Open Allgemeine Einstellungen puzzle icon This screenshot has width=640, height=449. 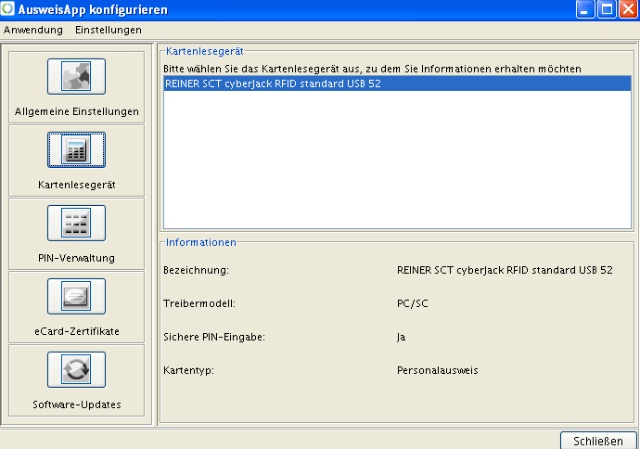pyautogui.click(x=76, y=76)
